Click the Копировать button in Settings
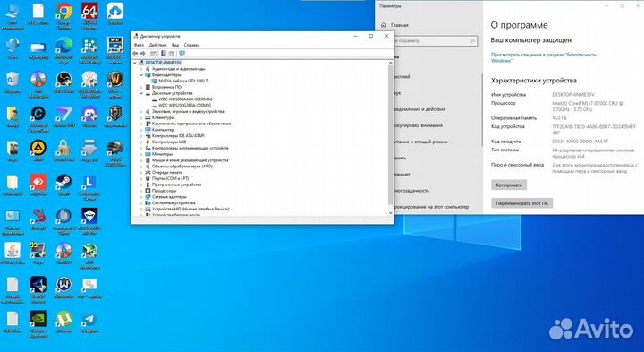Screen dimensions: 644x352 tap(508, 185)
